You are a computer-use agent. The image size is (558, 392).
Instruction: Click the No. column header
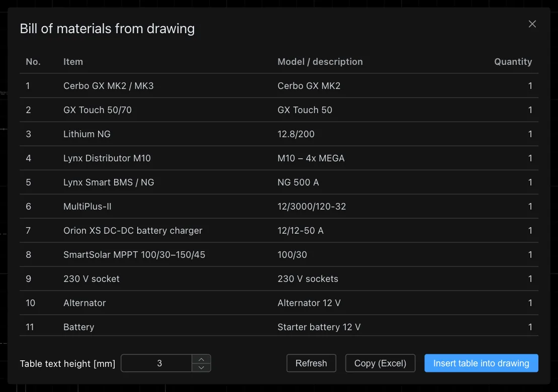pos(33,61)
